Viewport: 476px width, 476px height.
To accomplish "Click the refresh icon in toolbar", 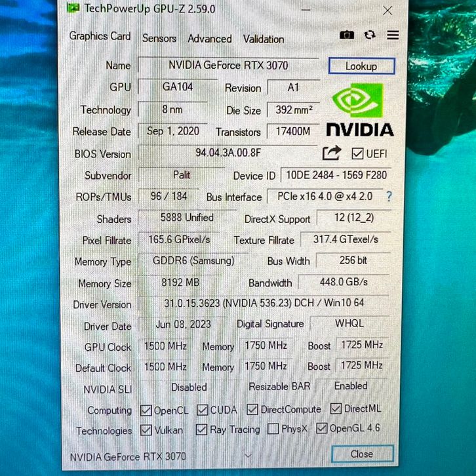I will point(370,35).
